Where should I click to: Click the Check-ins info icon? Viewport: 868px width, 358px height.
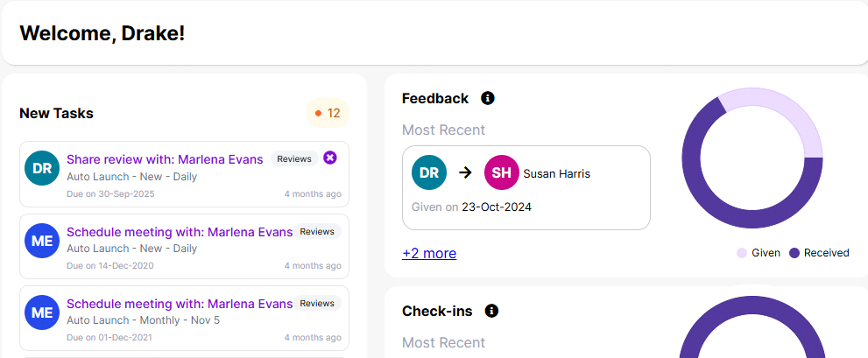491,311
